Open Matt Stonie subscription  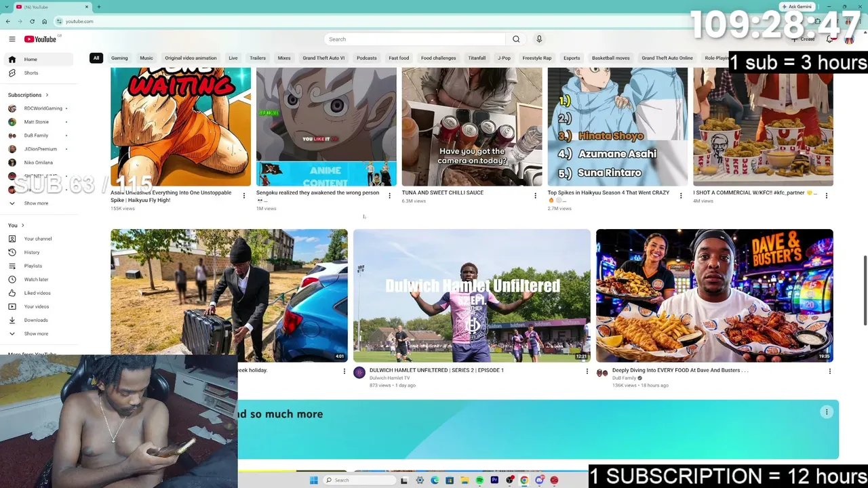(x=39, y=122)
